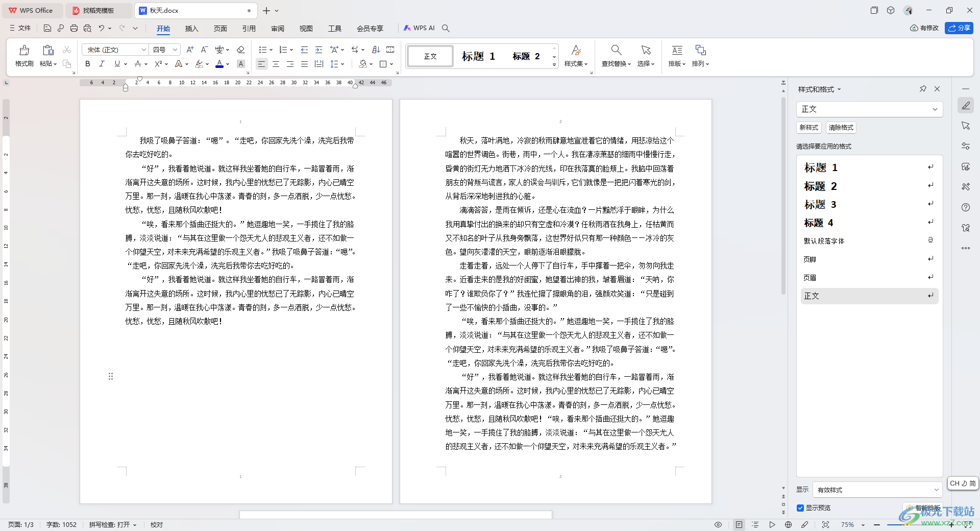The image size is (980, 531).
Task: Toggle the Show Preview checkbox
Action: pyautogui.click(x=800, y=508)
